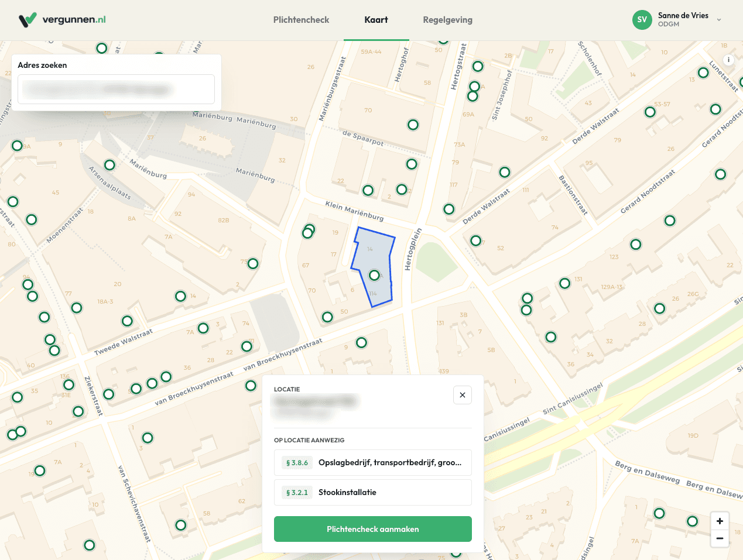
Task: Select the marker next to number 50 on van Broeckhuysenstraat
Action: [x=327, y=317]
